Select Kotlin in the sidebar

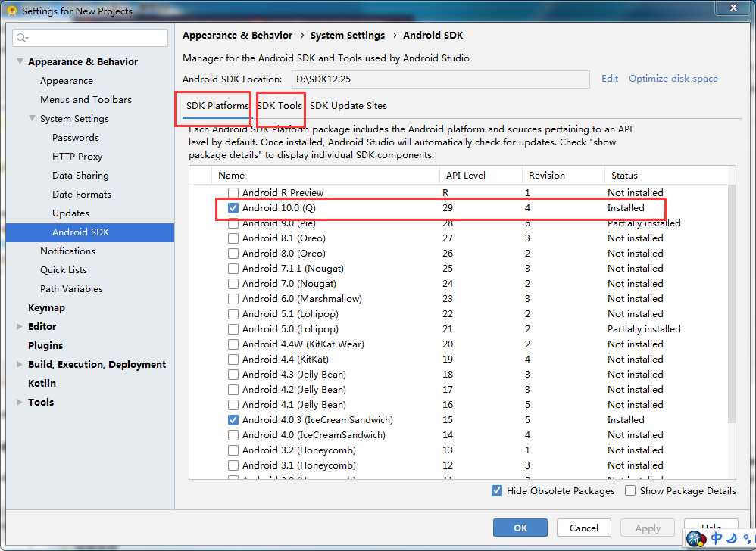[x=42, y=384]
